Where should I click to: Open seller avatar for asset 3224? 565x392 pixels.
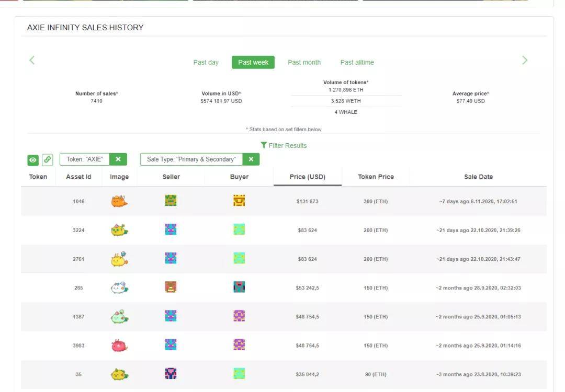(171, 229)
